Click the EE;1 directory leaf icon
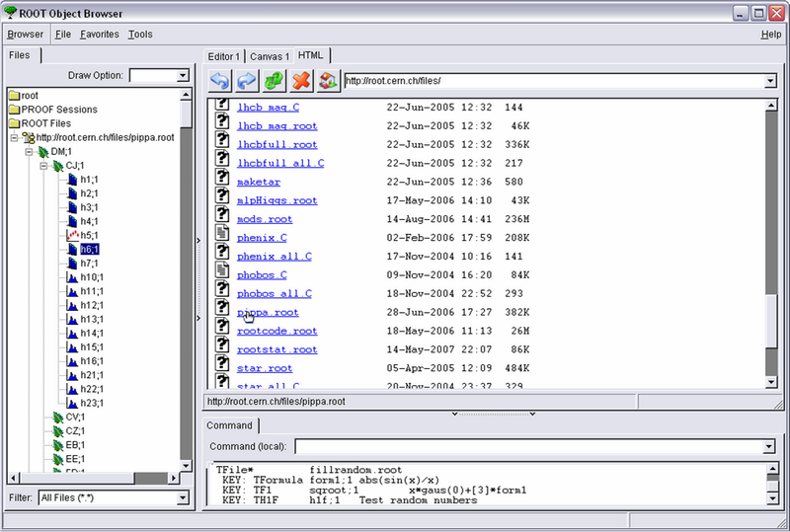This screenshot has width=790, height=532. coord(58,459)
